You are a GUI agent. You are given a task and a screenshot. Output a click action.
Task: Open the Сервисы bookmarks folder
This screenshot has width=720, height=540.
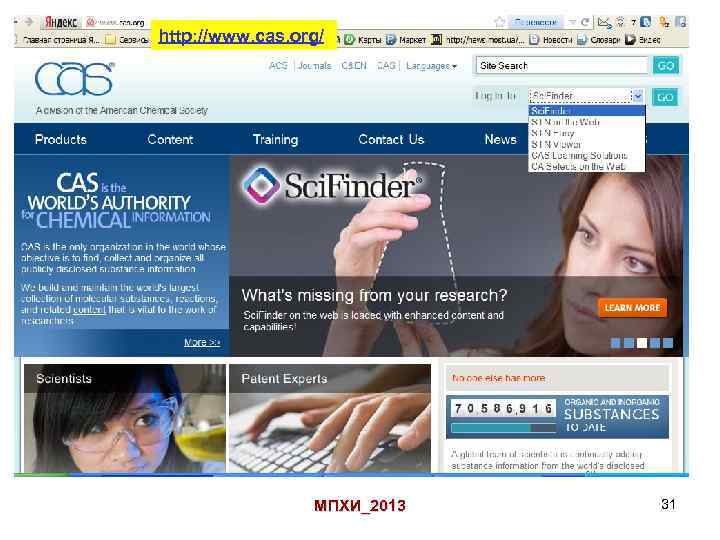127,40
